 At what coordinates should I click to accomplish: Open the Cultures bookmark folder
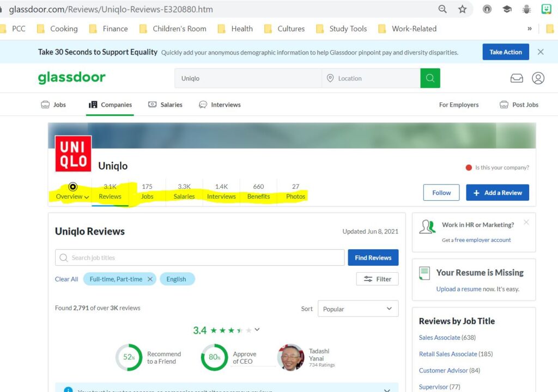(284, 28)
